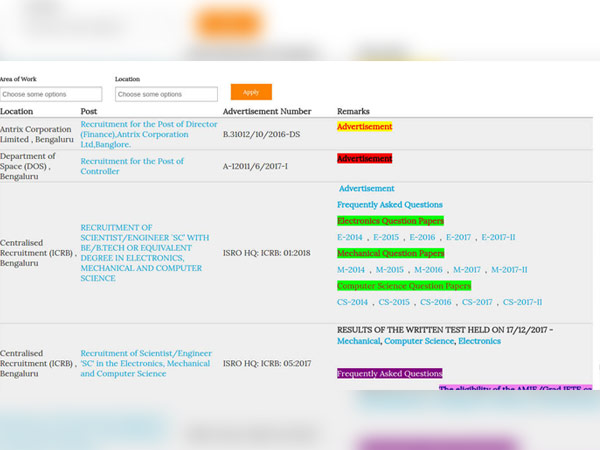Viewport: 600px width, 450px height.
Task: Select the Electronics Question Papers green heading
Action: (x=390, y=221)
